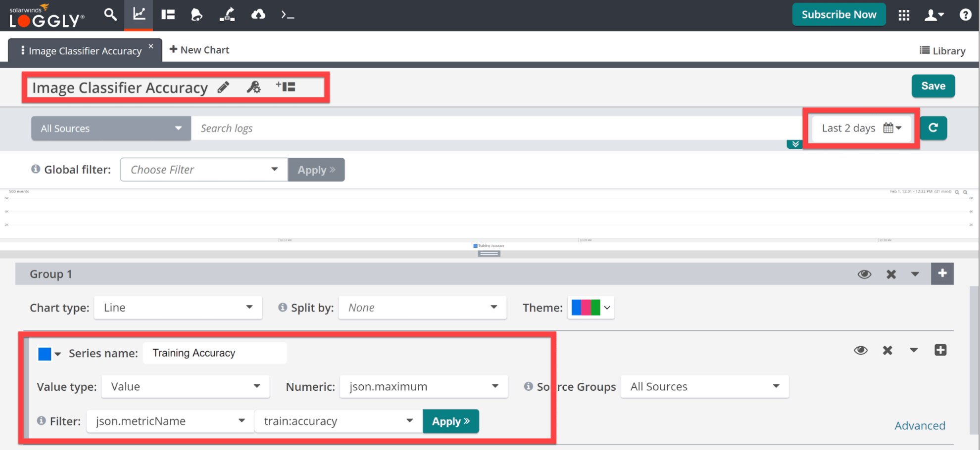Click the Save button
This screenshot has height=450, width=980.
tap(933, 86)
